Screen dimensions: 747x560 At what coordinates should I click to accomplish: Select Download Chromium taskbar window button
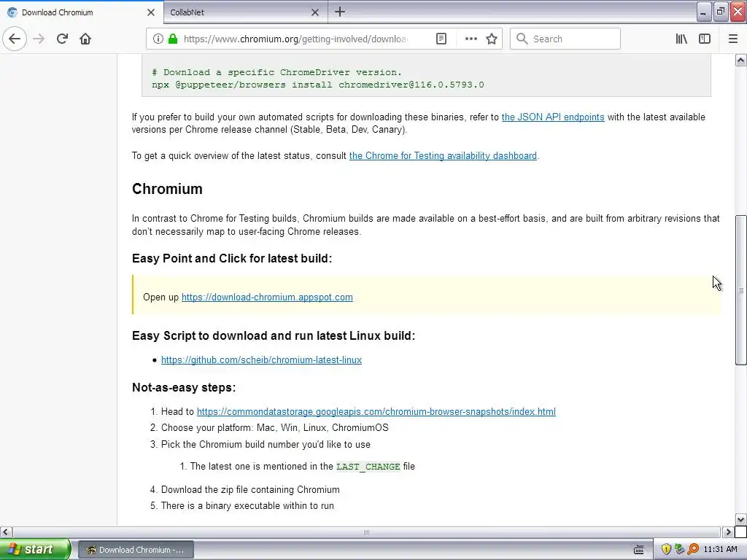click(136, 550)
